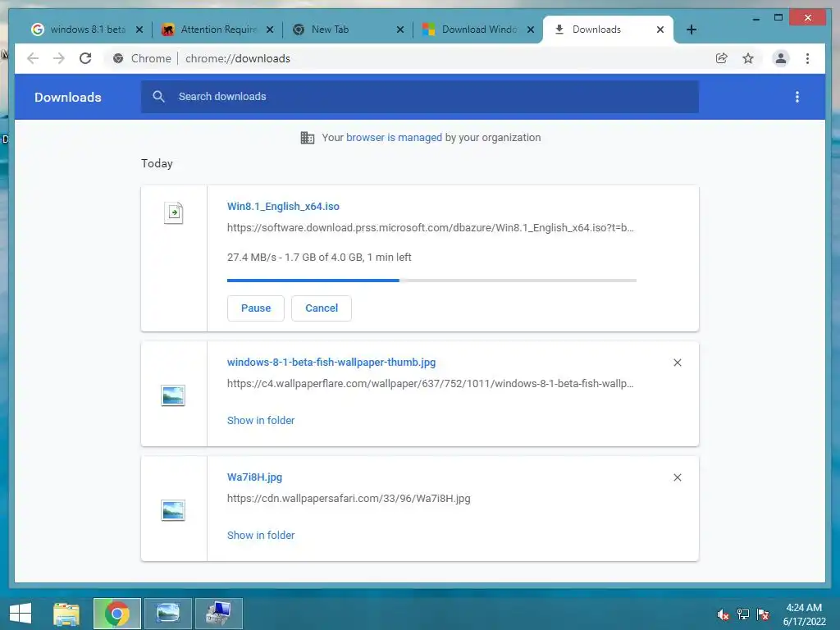Click the network tray icon
Screen dimensions: 840x630
pyautogui.click(x=743, y=614)
